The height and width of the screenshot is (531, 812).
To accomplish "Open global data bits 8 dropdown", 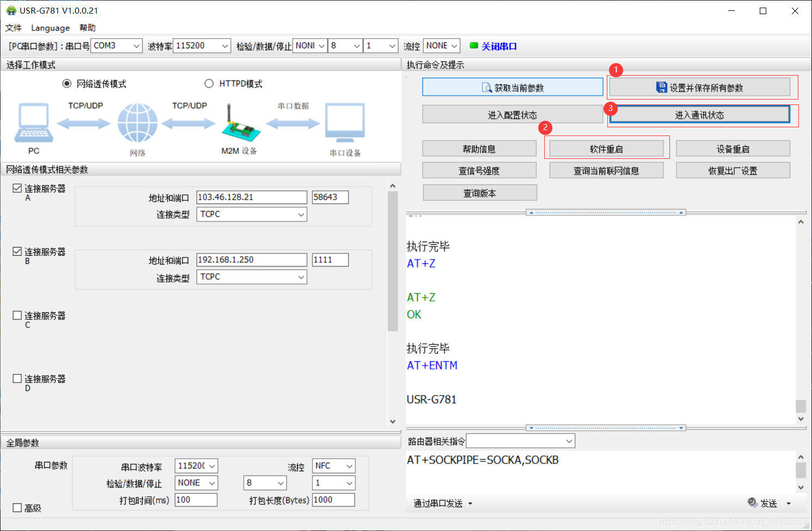I will tap(265, 483).
